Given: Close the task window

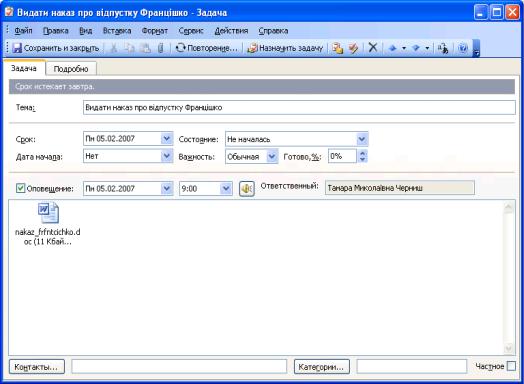Looking at the screenshot, I should tap(512, 12).
